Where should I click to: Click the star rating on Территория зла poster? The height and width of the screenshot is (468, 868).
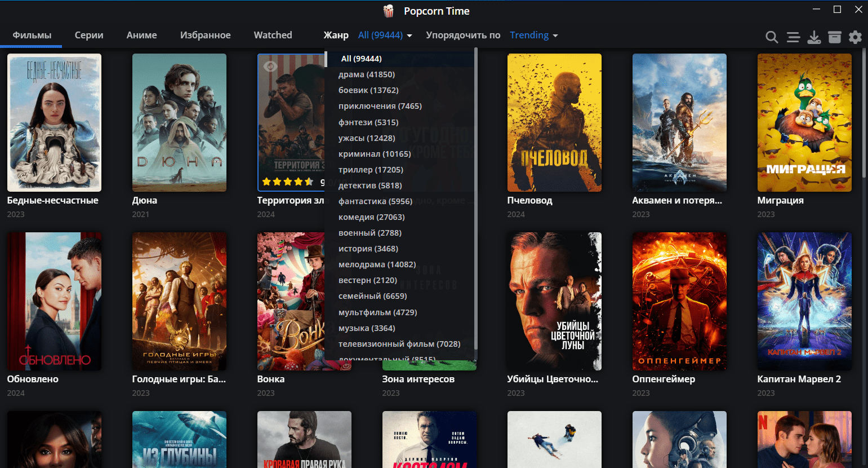[288, 182]
